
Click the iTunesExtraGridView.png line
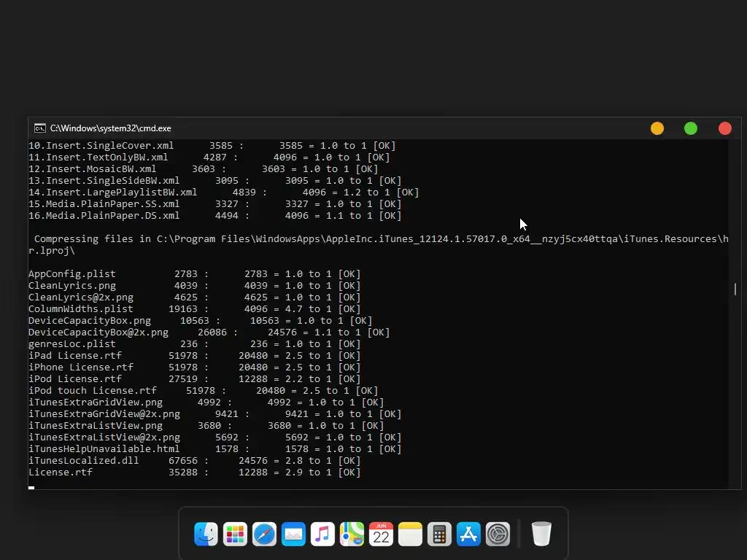point(206,402)
